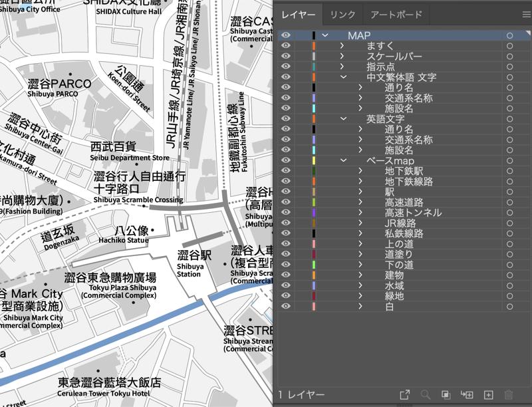Click target circle for 私鉄線路 layer
This screenshot has height=407, width=532.
click(x=509, y=233)
